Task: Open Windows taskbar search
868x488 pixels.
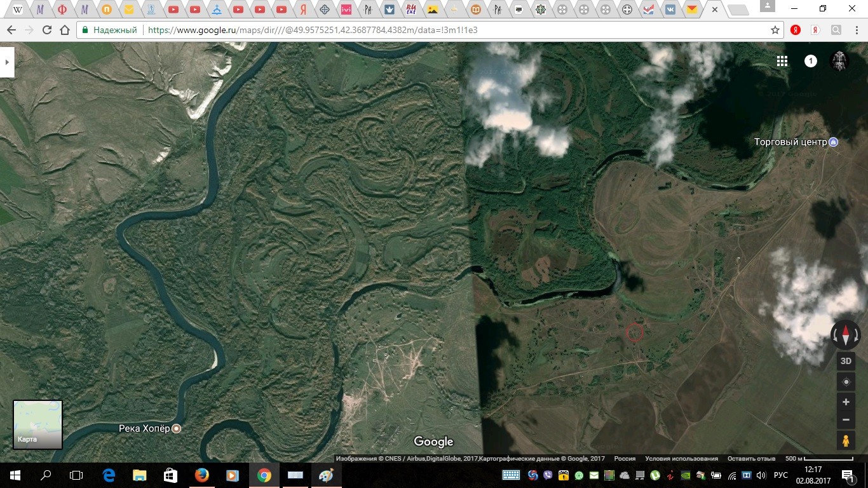Action: pyautogui.click(x=46, y=475)
